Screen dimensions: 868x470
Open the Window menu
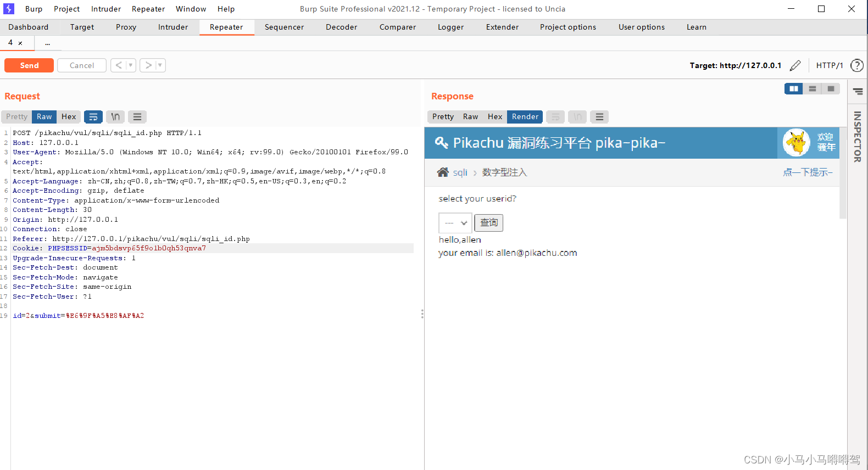click(191, 9)
